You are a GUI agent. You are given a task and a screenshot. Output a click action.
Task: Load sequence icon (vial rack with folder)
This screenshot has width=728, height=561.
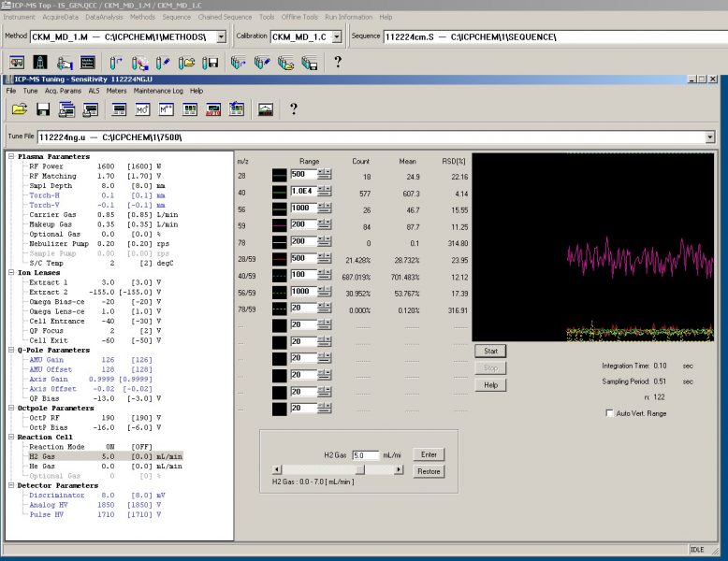coord(285,63)
